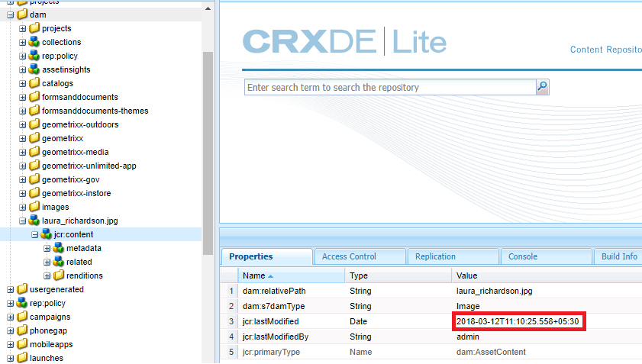Click the dam folder icon
The height and width of the screenshot is (364, 642).
coord(22,14)
